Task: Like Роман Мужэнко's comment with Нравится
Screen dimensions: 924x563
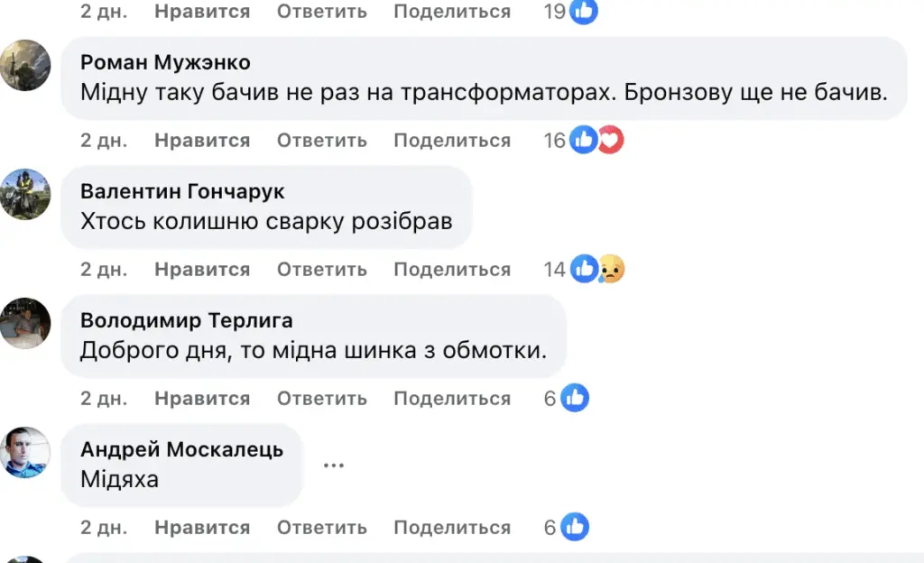Action: pyautogui.click(x=202, y=140)
